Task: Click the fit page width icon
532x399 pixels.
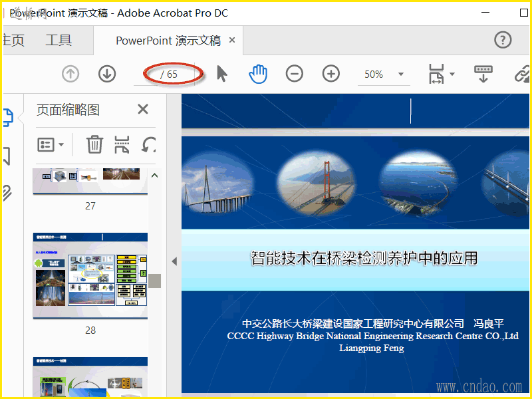Action: point(436,74)
